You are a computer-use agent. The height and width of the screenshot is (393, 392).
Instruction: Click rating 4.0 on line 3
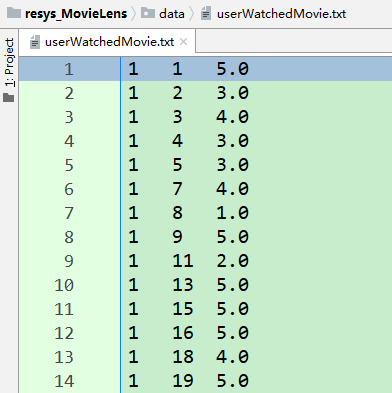click(x=232, y=117)
